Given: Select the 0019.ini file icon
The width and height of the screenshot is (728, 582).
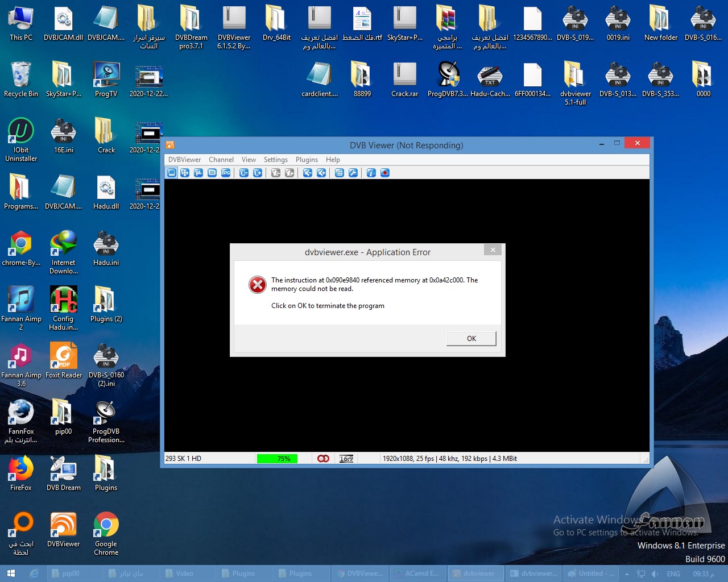Looking at the screenshot, I should pyautogui.click(x=618, y=23).
